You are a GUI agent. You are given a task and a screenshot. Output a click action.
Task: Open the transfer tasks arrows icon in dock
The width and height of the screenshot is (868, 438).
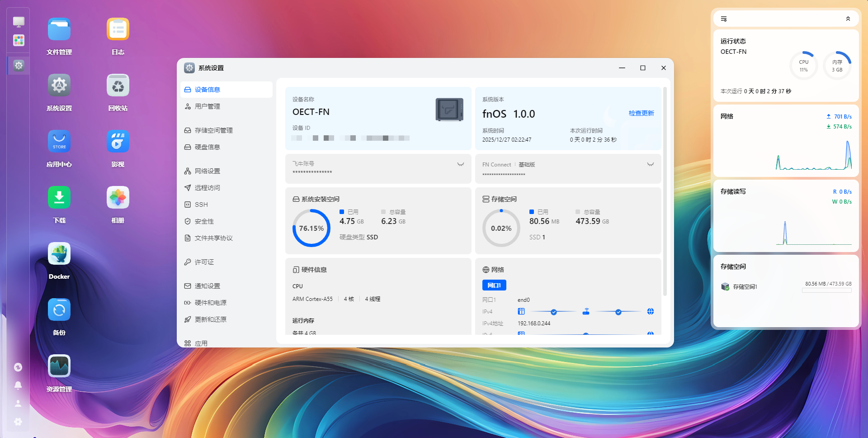click(x=18, y=367)
